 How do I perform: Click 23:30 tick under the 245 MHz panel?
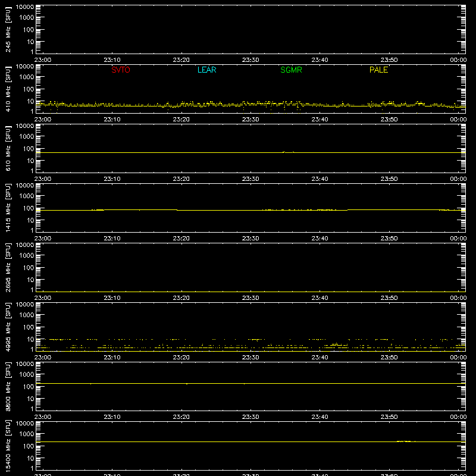[x=250, y=60]
